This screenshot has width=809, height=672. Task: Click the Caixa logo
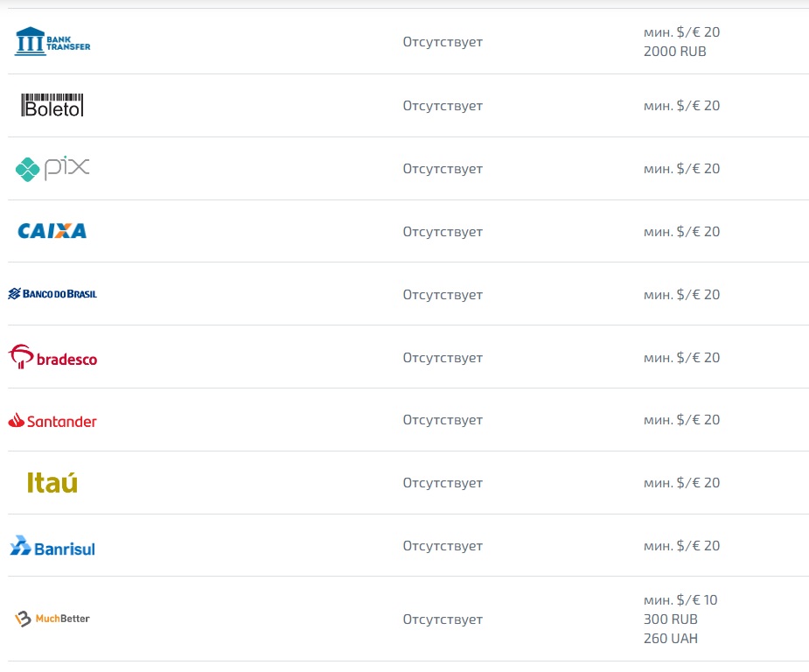(52, 231)
